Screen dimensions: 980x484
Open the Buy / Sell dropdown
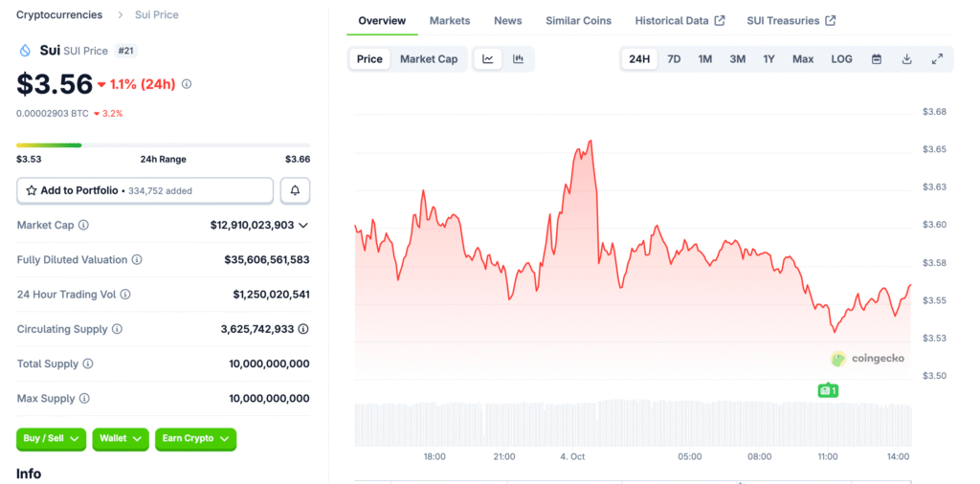pos(51,438)
